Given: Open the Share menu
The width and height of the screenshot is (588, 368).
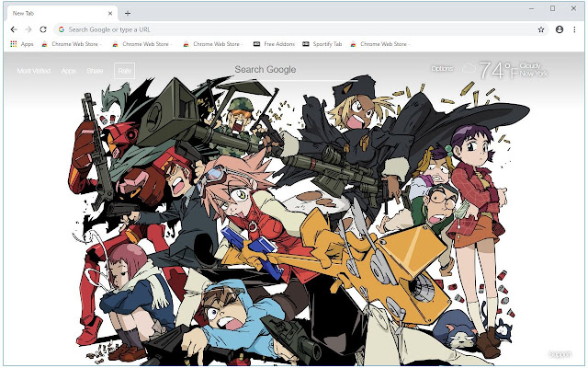Looking at the screenshot, I should [95, 71].
